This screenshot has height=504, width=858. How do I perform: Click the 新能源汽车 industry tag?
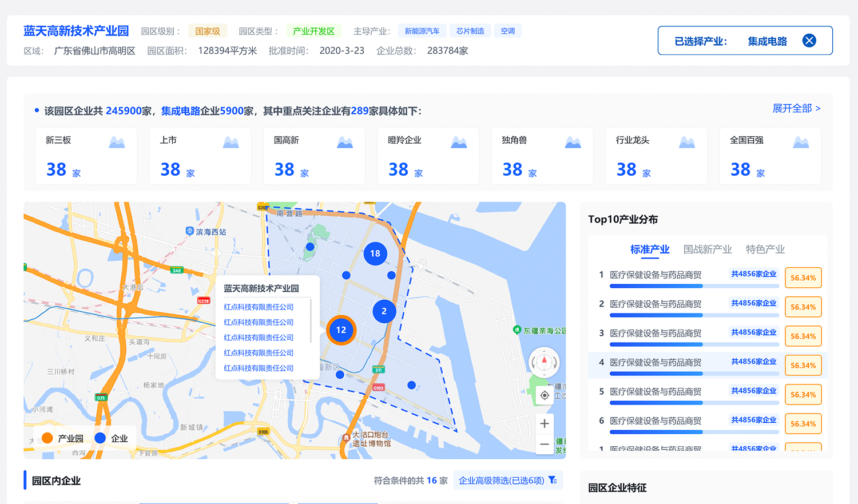pos(422,31)
